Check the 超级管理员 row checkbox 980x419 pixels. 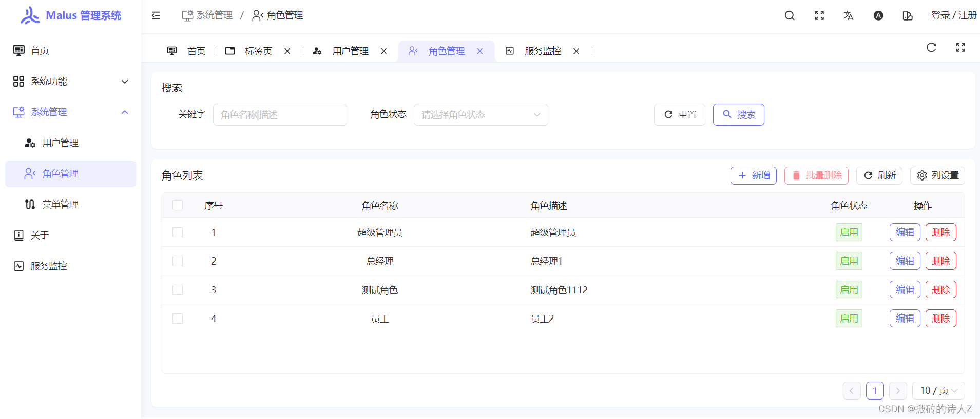pos(178,232)
